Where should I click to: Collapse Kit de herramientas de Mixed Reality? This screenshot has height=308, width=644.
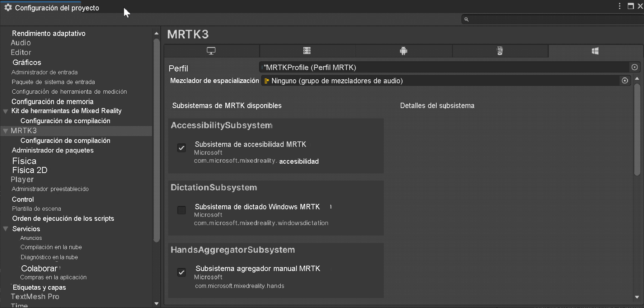pyautogui.click(x=5, y=111)
